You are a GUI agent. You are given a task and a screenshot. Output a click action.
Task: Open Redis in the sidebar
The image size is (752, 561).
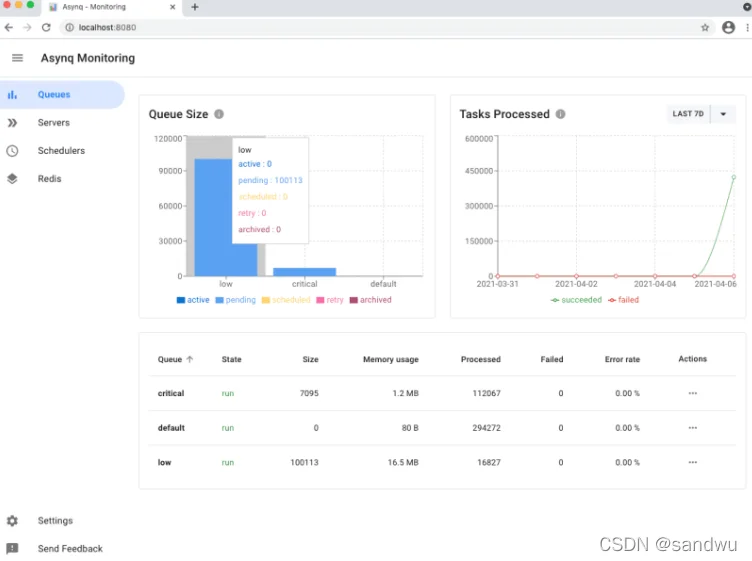pyautogui.click(x=62, y=179)
